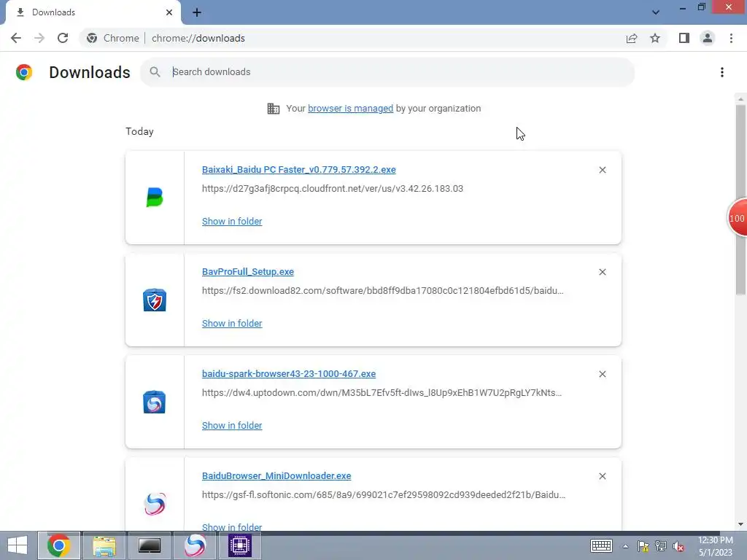The image size is (747, 560).
Task: Open the black monitor taskbar app
Action: (x=149, y=545)
